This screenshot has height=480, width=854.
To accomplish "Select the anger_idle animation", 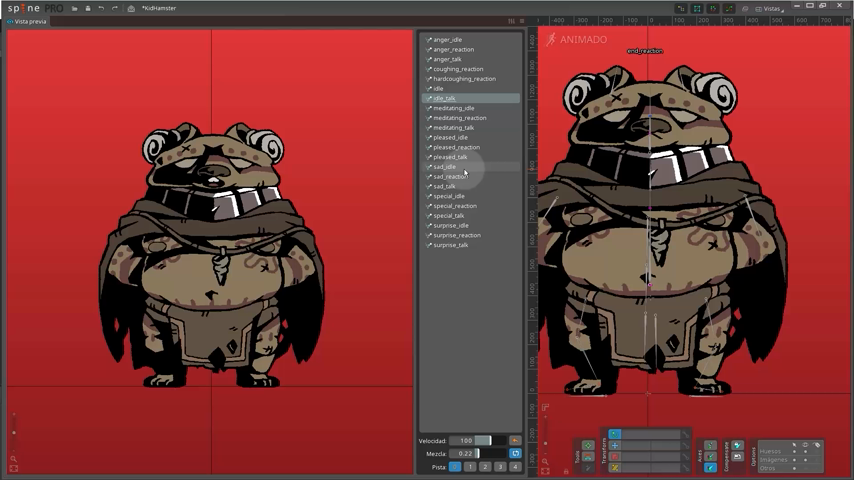I will click(x=471, y=40).
